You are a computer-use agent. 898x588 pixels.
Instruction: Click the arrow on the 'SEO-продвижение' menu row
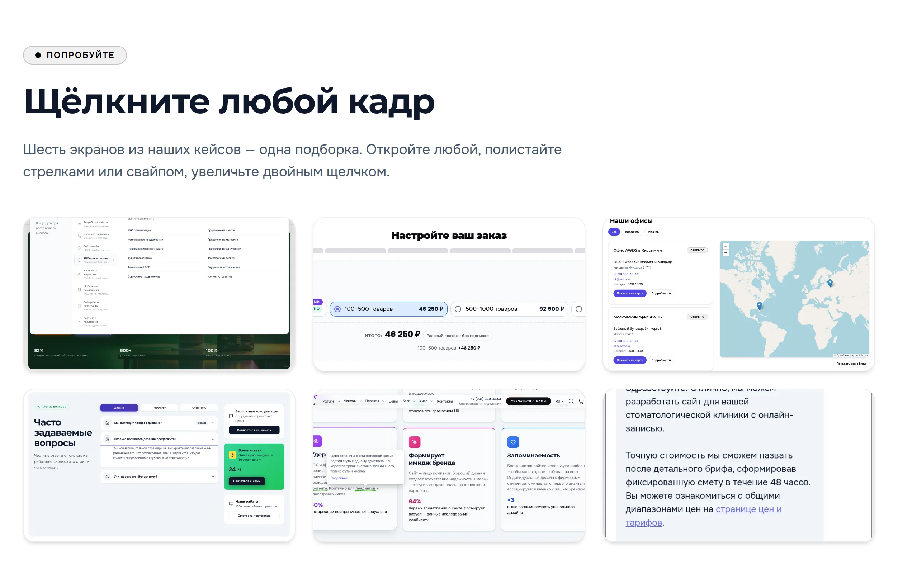click(114, 260)
